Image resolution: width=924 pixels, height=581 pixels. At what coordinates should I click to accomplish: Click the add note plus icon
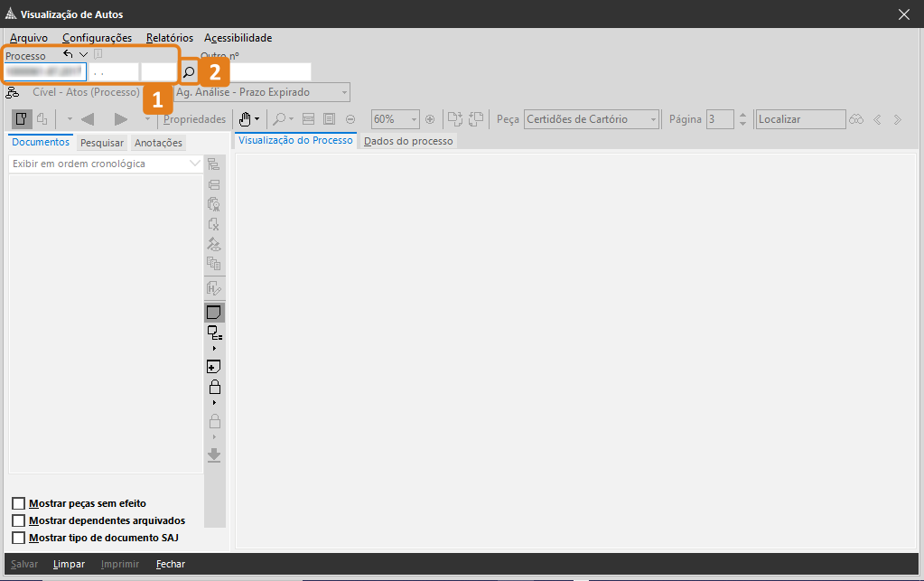[x=214, y=367]
